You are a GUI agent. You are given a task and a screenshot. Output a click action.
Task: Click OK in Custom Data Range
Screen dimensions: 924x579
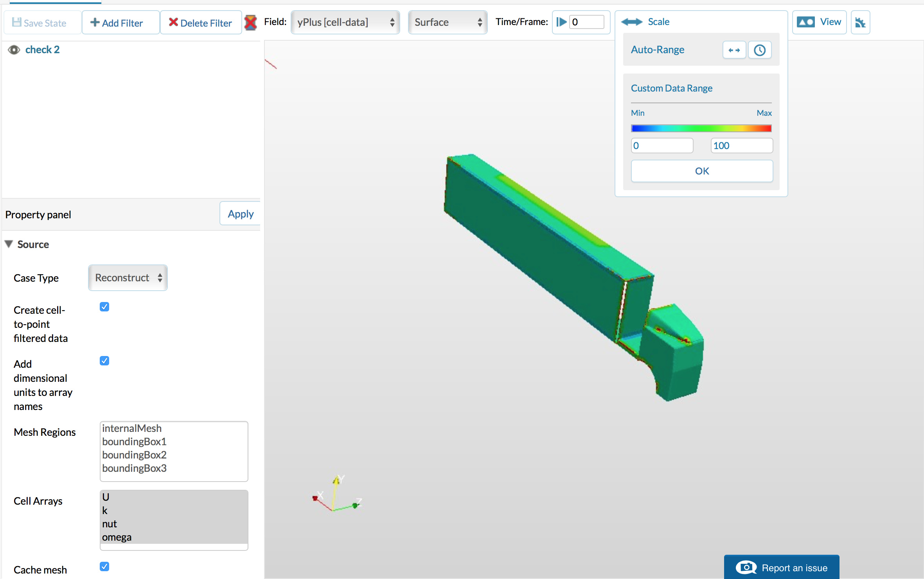(x=702, y=171)
